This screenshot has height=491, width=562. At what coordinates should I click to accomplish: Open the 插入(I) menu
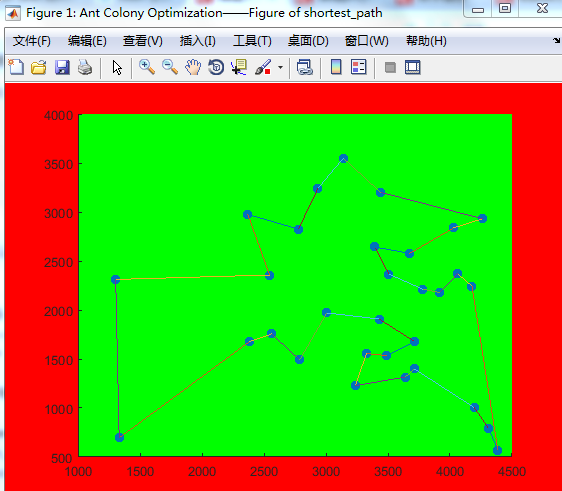198,41
